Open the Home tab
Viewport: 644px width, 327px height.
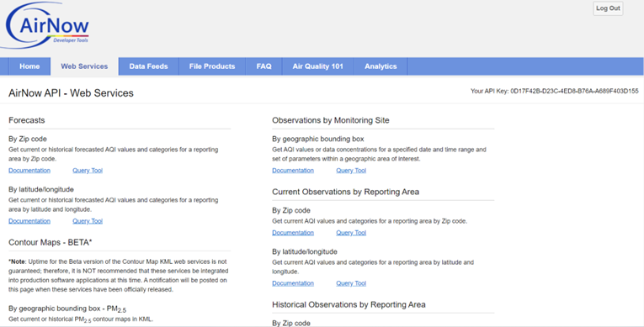(x=29, y=66)
